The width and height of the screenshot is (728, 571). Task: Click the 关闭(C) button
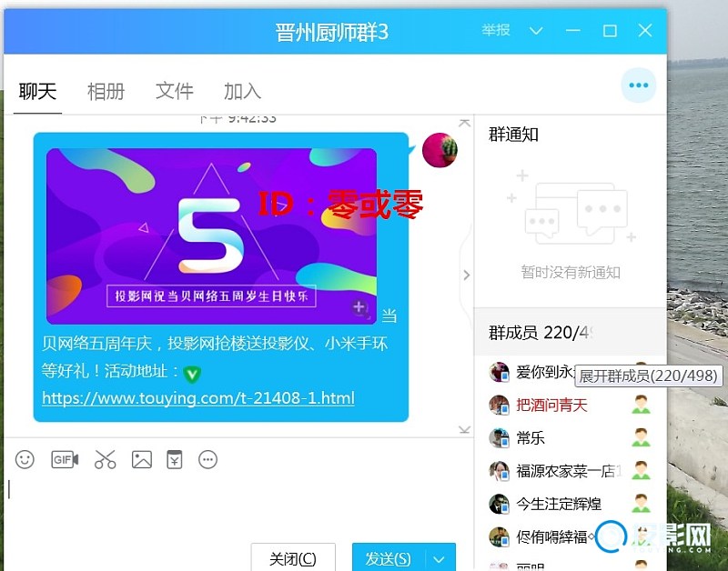click(293, 558)
